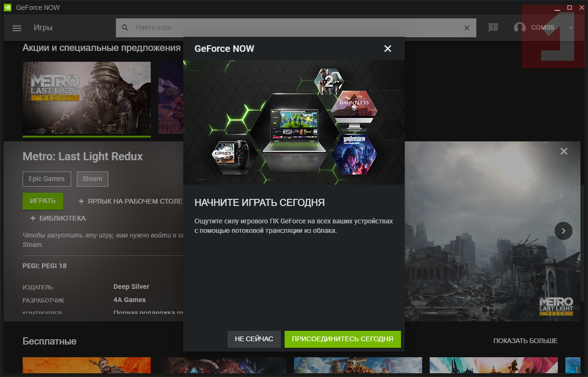This screenshot has height=377, width=588.
Task: Click Присоединитесь сегодня button
Action: tap(343, 339)
